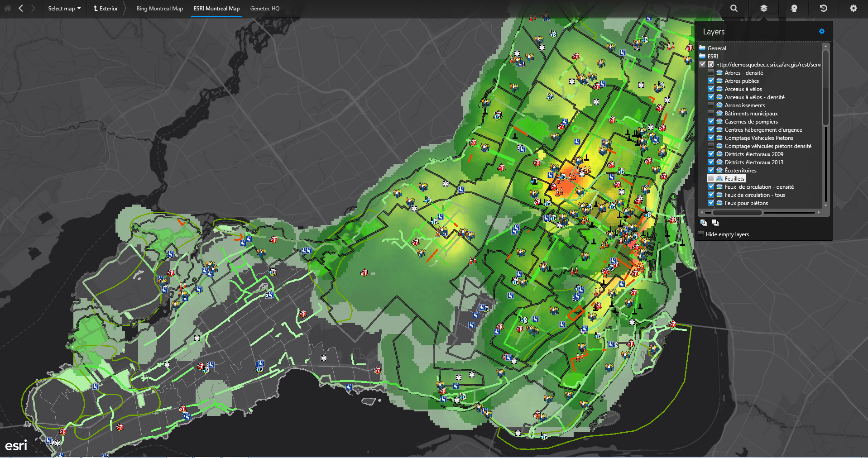868x458 pixels.
Task: Click the ArcGIS service icon beside the URL
Action: click(711, 64)
